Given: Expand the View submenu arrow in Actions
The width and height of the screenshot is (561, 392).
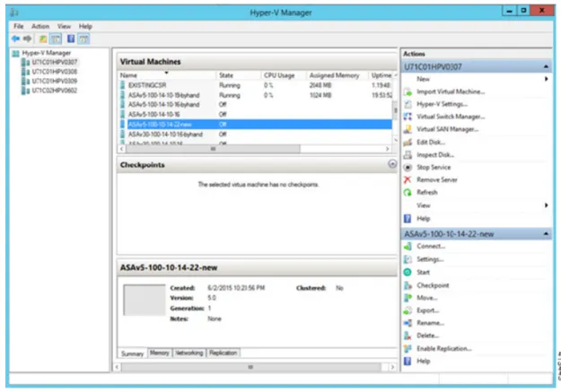Looking at the screenshot, I should tap(546, 205).
